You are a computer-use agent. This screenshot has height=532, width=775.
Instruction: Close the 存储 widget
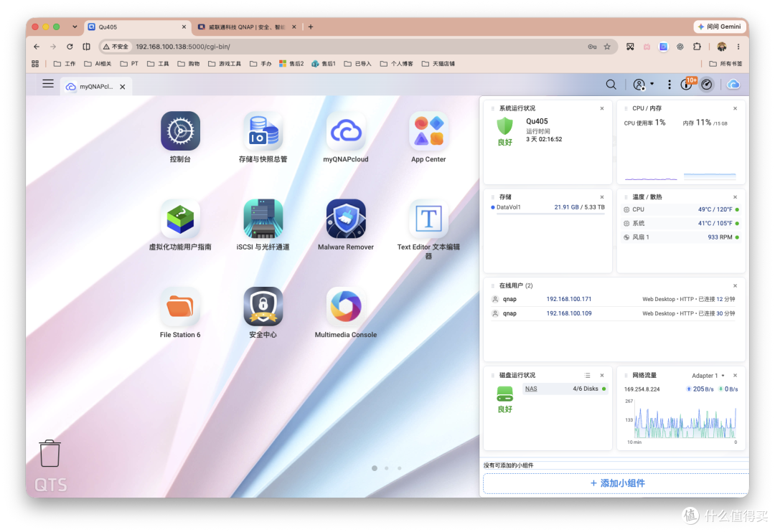coord(602,197)
